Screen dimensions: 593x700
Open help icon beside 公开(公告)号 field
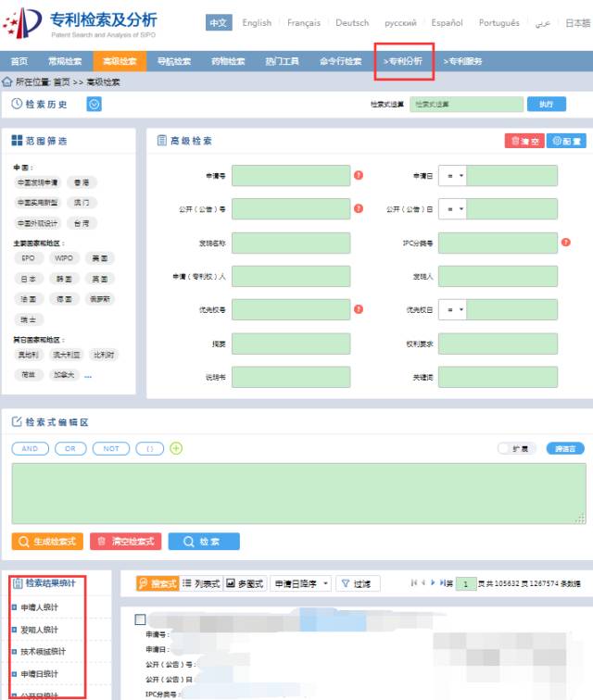[x=359, y=208]
